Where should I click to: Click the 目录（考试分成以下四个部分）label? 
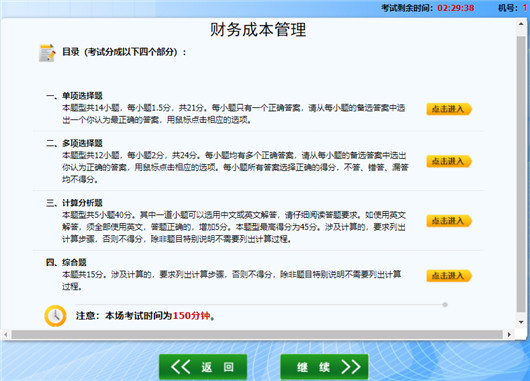click(x=124, y=52)
